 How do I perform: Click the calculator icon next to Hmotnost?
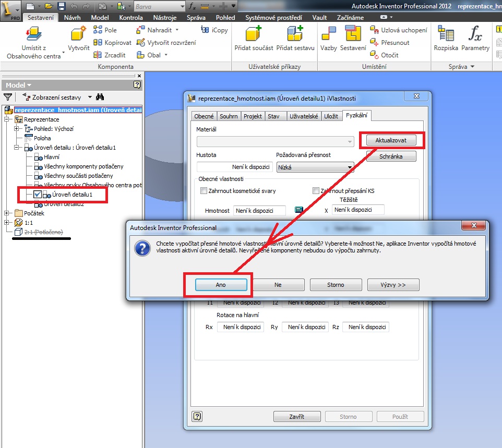(299, 210)
